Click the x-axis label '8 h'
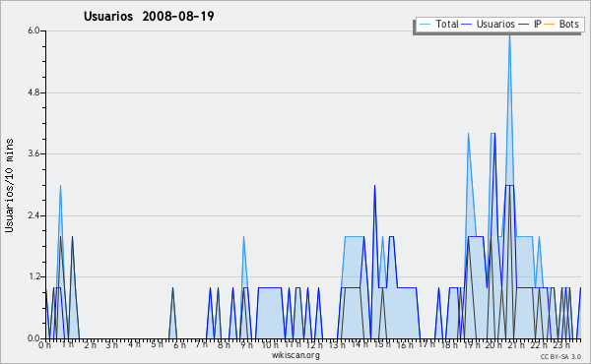 [x=224, y=345]
